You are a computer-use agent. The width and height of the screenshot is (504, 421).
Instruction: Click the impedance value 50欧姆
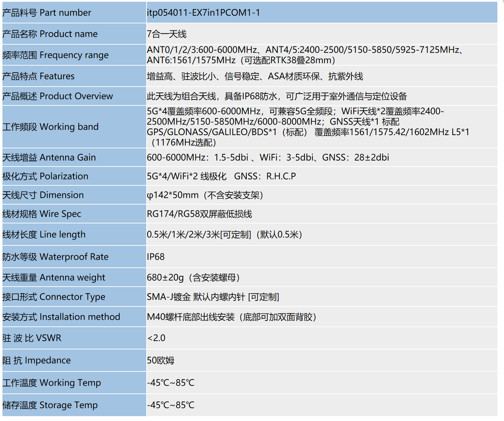(x=161, y=360)
